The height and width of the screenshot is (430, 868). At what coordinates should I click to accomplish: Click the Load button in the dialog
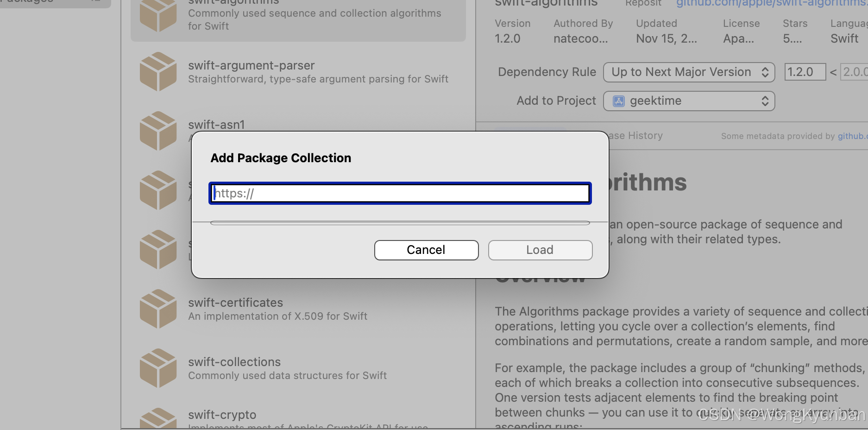(540, 250)
